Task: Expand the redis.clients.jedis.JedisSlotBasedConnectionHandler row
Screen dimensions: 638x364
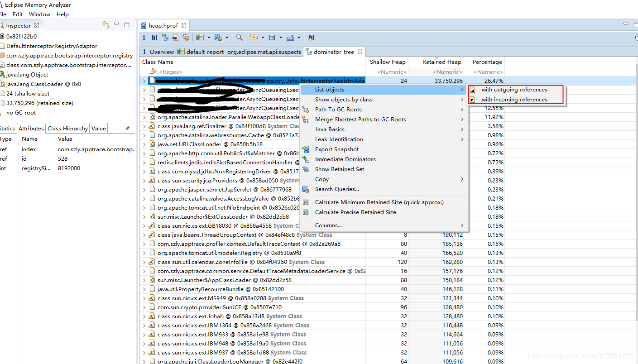Action: point(144,163)
